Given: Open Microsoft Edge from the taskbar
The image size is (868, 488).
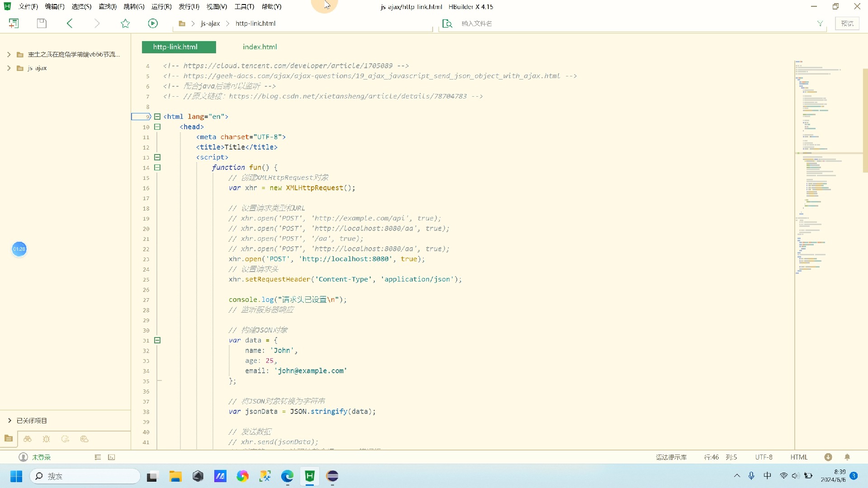Looking at the screenshot, I should coord(287,476).
